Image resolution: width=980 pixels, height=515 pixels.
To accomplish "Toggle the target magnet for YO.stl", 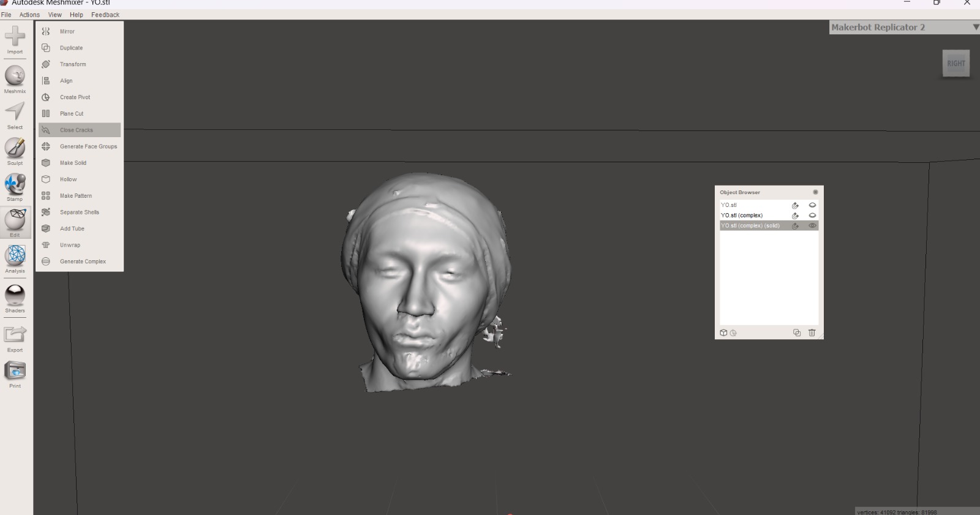I will (x=795, y=205).
